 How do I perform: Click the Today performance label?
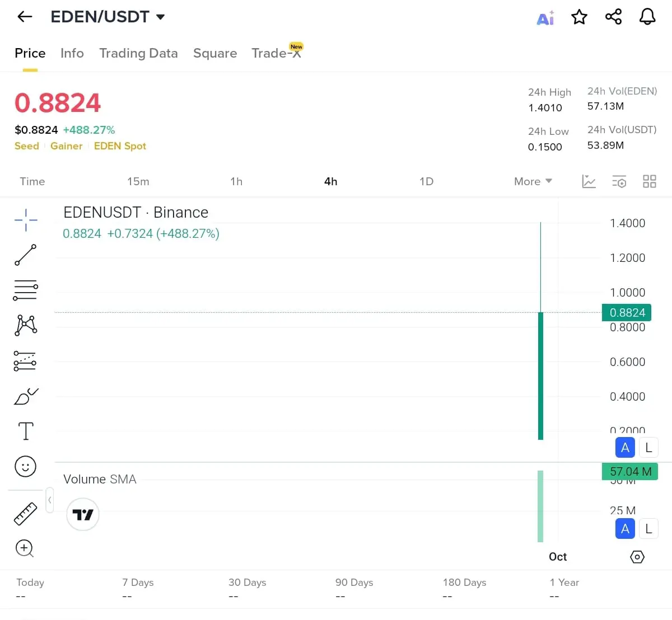30,583
